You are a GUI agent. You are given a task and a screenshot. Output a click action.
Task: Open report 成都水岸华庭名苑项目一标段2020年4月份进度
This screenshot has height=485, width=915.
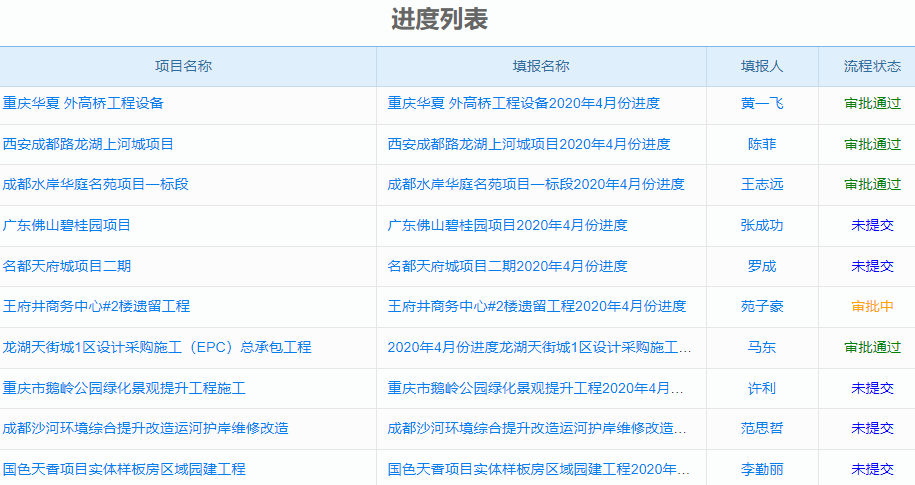pos(536,184)
